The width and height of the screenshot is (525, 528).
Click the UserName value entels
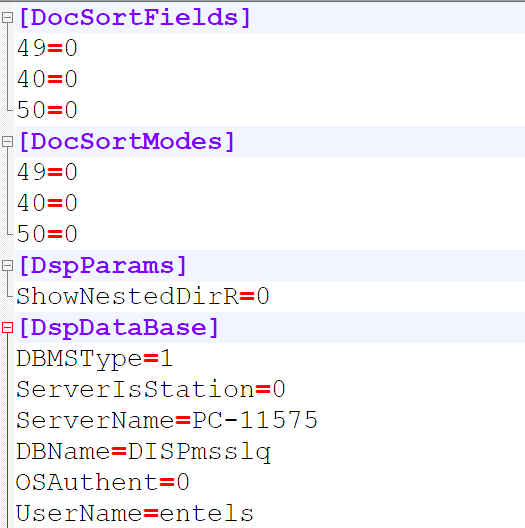(x=206, y=513)
